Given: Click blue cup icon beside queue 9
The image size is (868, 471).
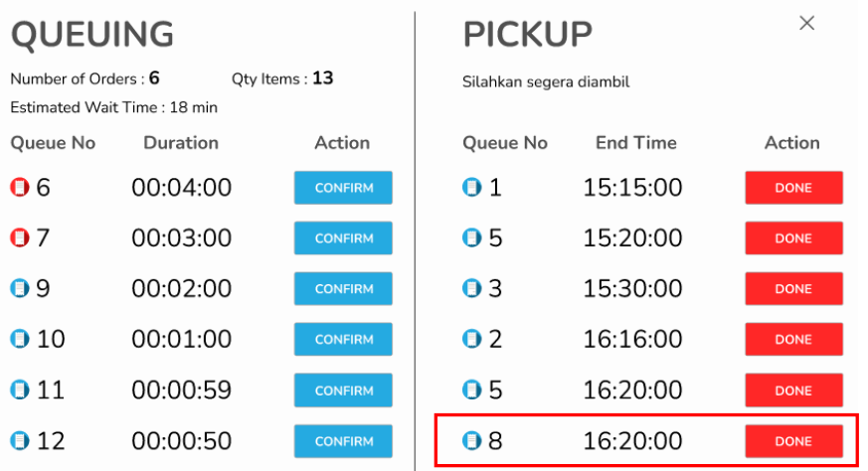Looking at the screenshot, I should click(20, 288).
